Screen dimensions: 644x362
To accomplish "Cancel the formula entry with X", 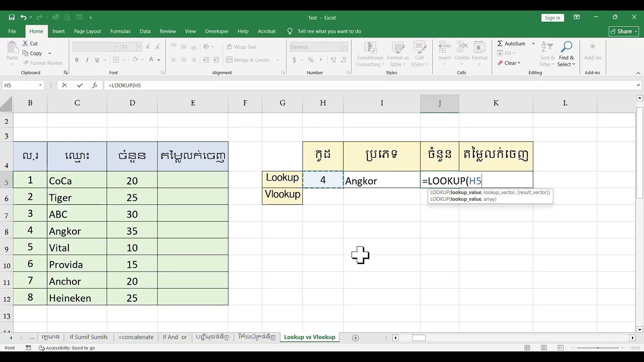I will click(x=64, y=85).
